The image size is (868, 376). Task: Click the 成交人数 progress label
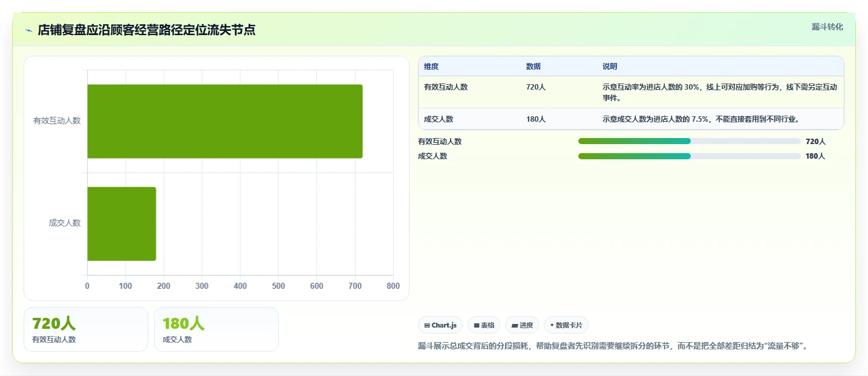[x=432, y=156]
